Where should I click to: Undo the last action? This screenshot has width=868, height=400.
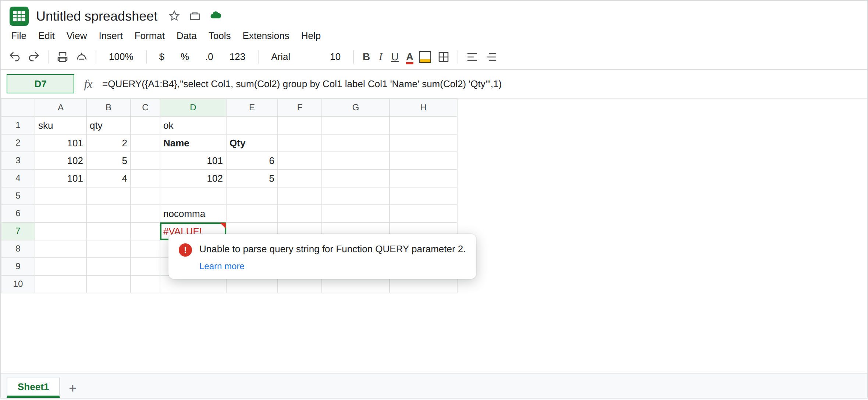[x=15, y=57]
